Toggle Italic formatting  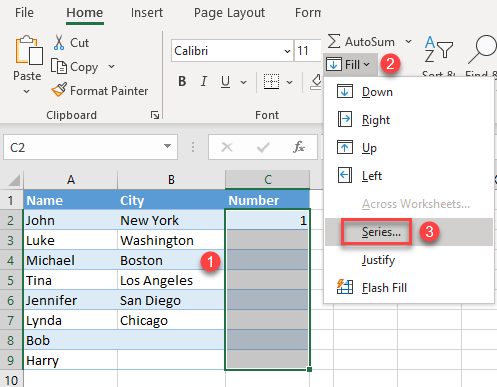coord(204,81)
